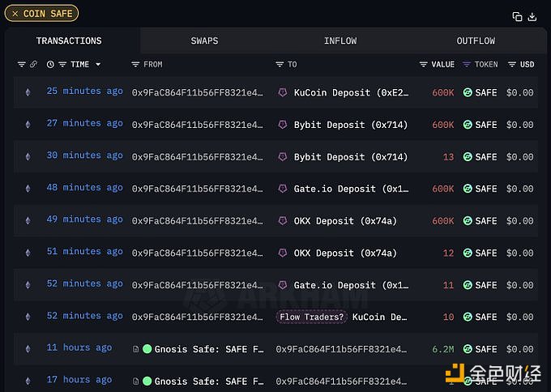Open the Ethereum icon of 25 minutes ago row
The image size is (551, 392).
28,92
